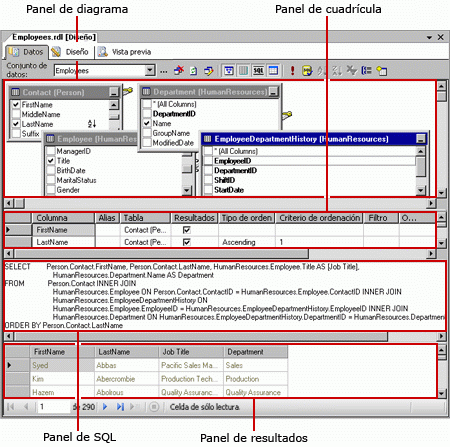Viewport: 450px width, 447px height.
Task: Click the EmployeeDepartmentHistory field list scroll-down arrow
Action: [421, 190]
